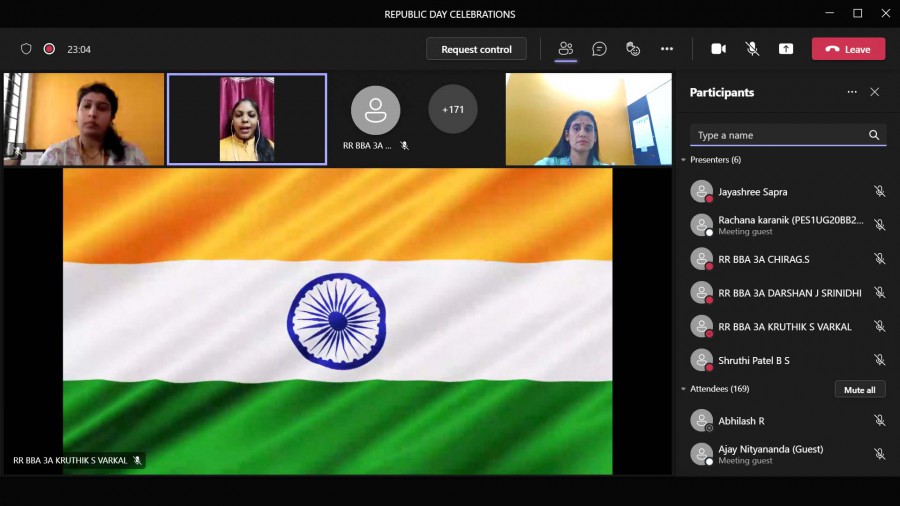The image size is (900, 506).
Task: Leave the meeting
Action: tap(848, 49)
